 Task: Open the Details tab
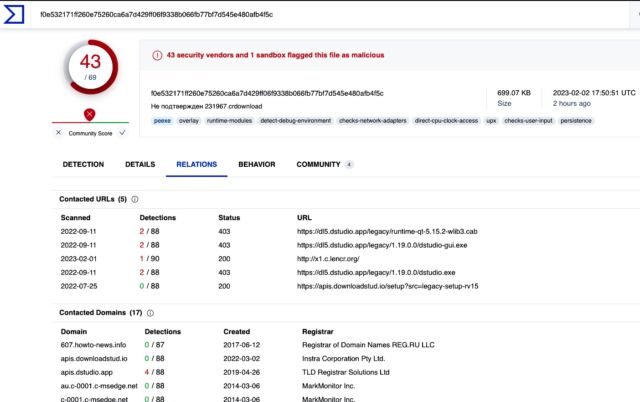click(140, 164)
